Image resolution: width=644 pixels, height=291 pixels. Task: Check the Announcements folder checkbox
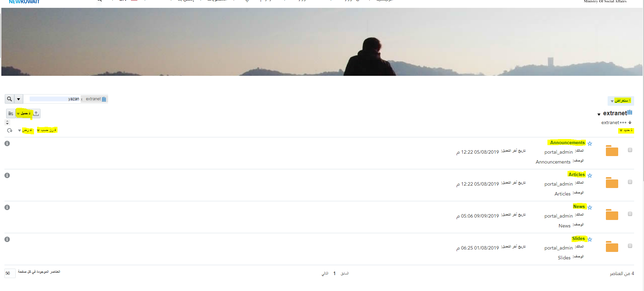click(630, 150)
